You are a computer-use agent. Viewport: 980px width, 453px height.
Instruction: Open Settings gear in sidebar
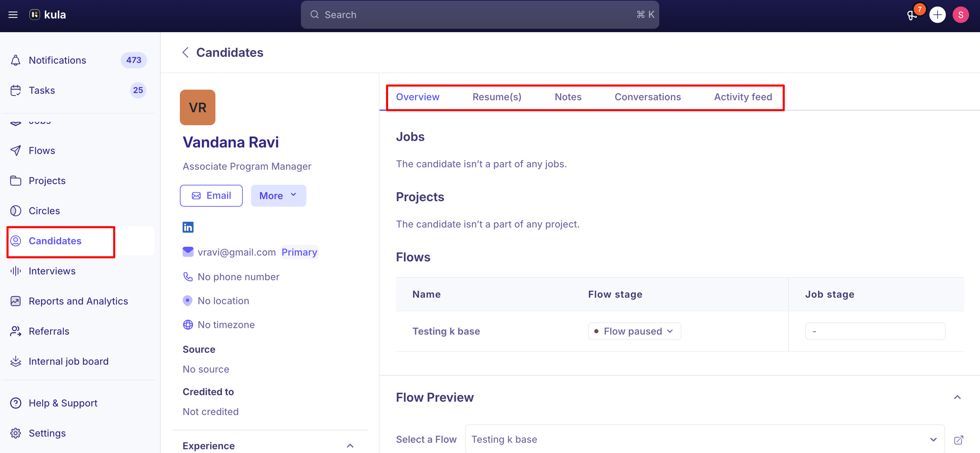point(16,433)
